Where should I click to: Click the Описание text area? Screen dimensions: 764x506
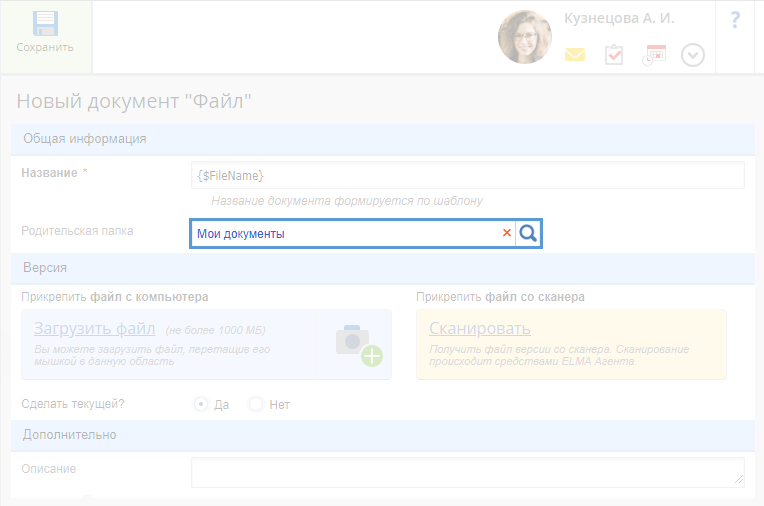click(467, 472)
